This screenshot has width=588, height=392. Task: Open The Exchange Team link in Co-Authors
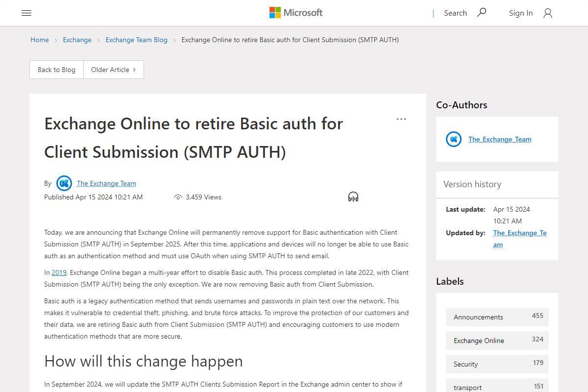[x=500, y=139]
